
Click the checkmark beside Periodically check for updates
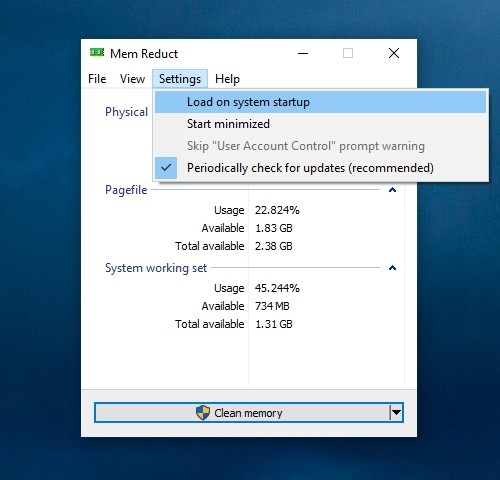coord(166,168)
